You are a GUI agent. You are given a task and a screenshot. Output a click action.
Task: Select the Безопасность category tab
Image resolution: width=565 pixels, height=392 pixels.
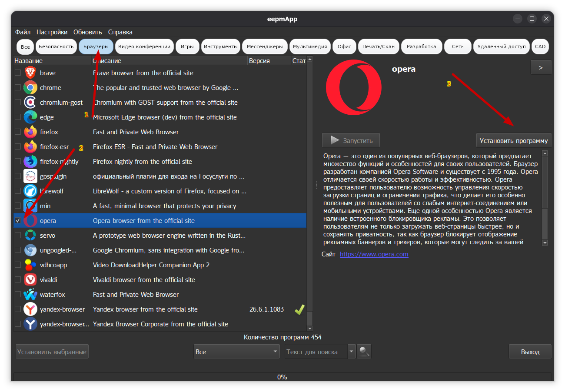56,47
